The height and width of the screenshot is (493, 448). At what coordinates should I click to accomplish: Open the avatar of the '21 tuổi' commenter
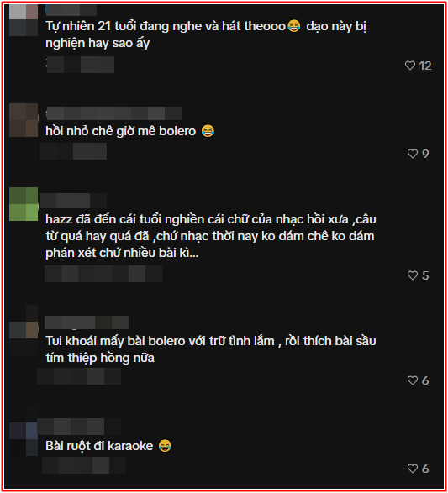pyautogui.click(x=24, y=20)
